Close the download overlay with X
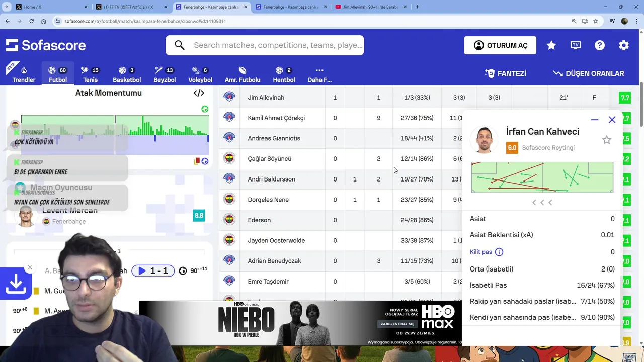Screen dimensions: 644x362 click(30, 267)
